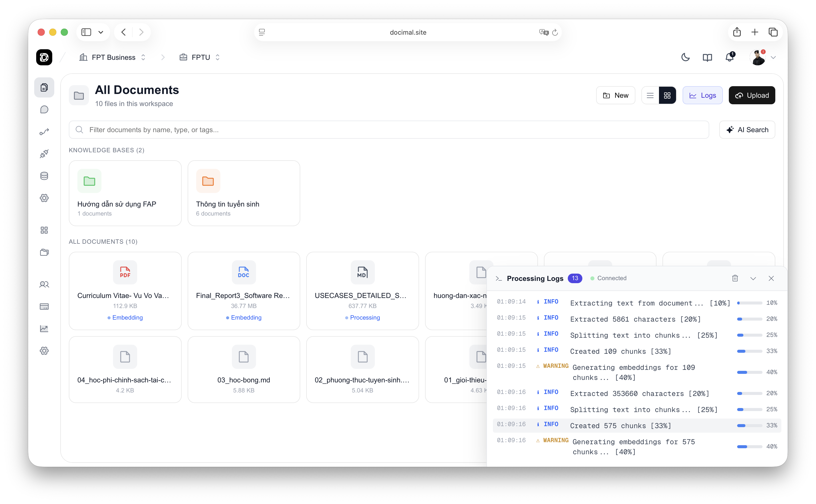Screen dimensions: 816x504
Task: Click the team members sidebar icon
Action: (x=44, y=284)
